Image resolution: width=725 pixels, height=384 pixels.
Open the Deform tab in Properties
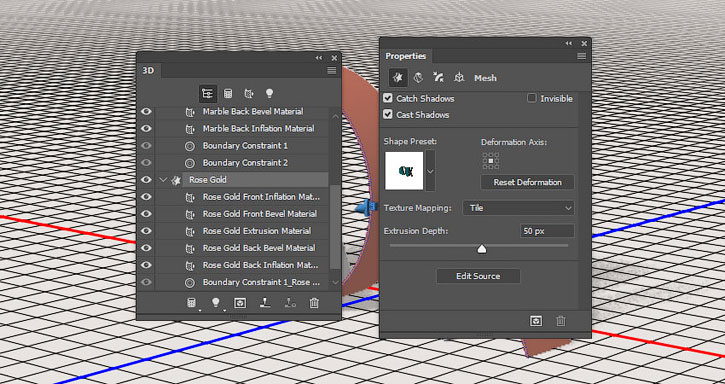pyautogui.click(x=418, y=78)
